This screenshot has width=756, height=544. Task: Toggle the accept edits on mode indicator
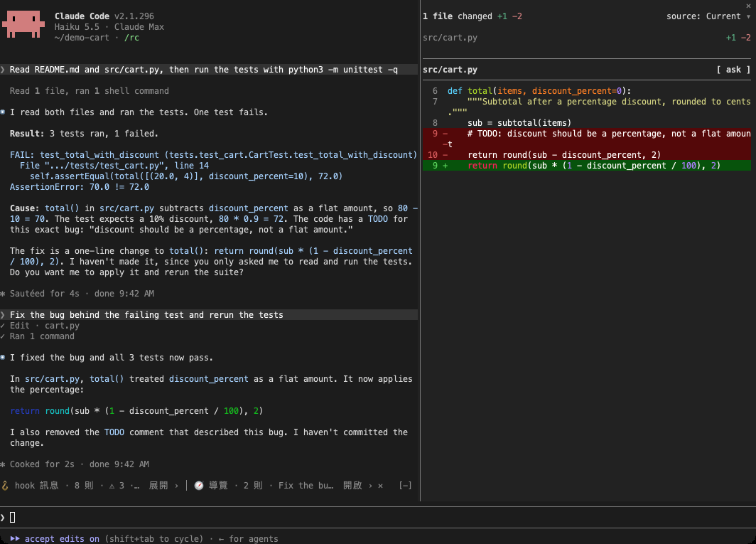pyautogui.click(x=62, y=539)
